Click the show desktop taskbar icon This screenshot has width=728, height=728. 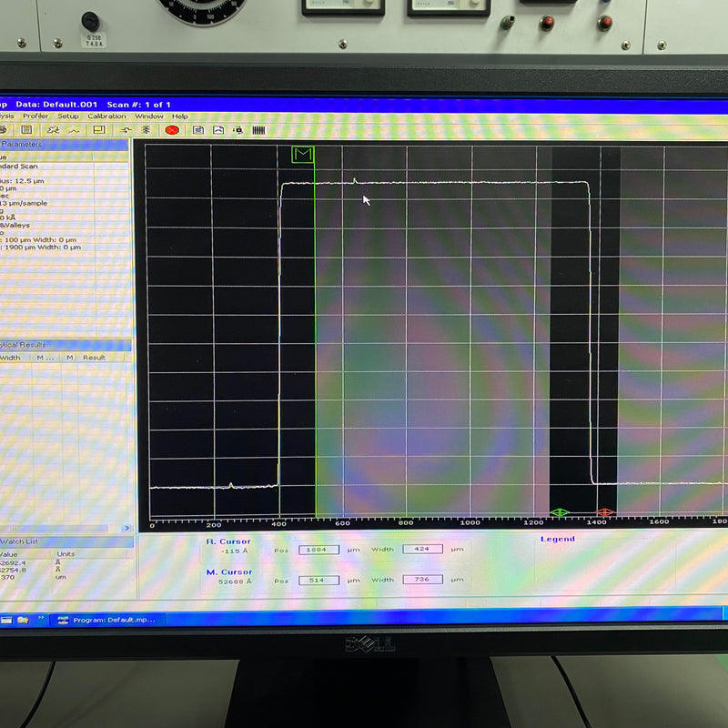[x=6, y=620]
